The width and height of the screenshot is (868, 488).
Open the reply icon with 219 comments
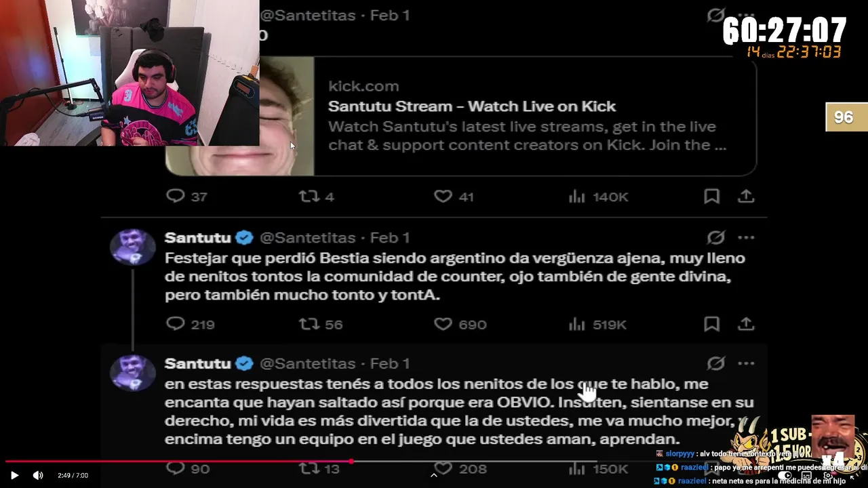click(176, 324)
